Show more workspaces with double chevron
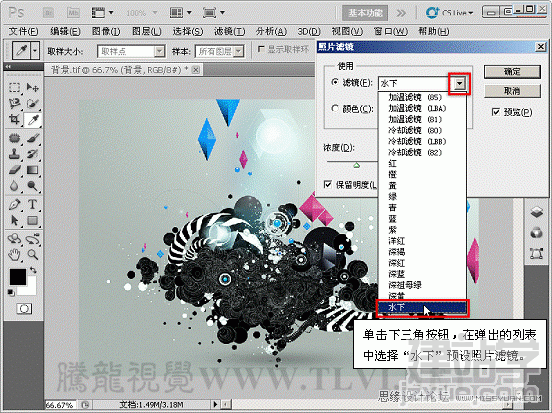This screenshot has height=413, width=552. (401, 13)
